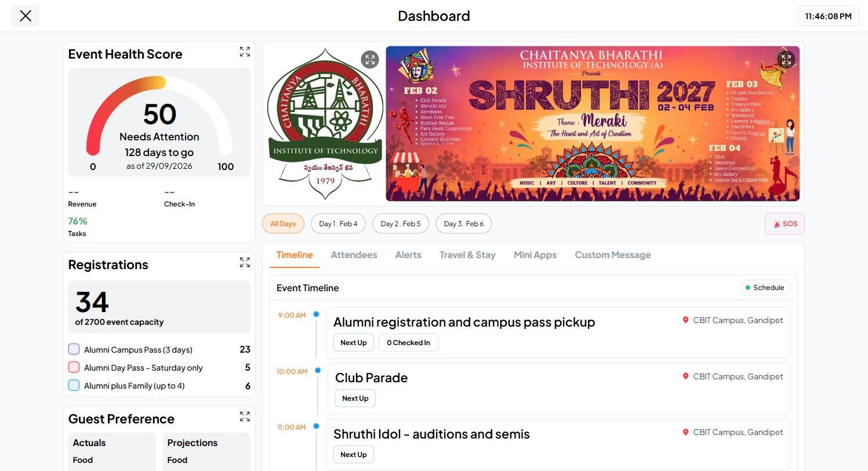Image resolution: width=868 pixels, height=471 pixels.
Task: Expand the Event Health Score card
Action: [x=245, y=52]
